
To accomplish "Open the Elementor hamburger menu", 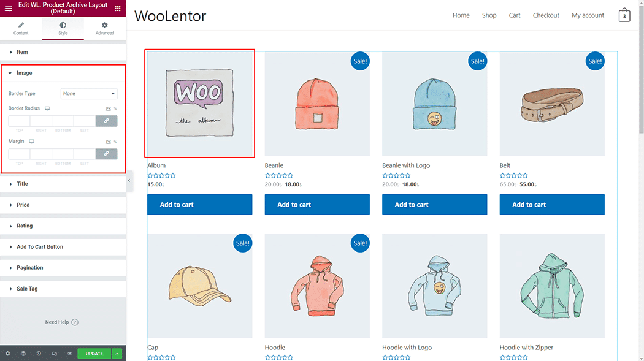I will click(x=8, y=9).
